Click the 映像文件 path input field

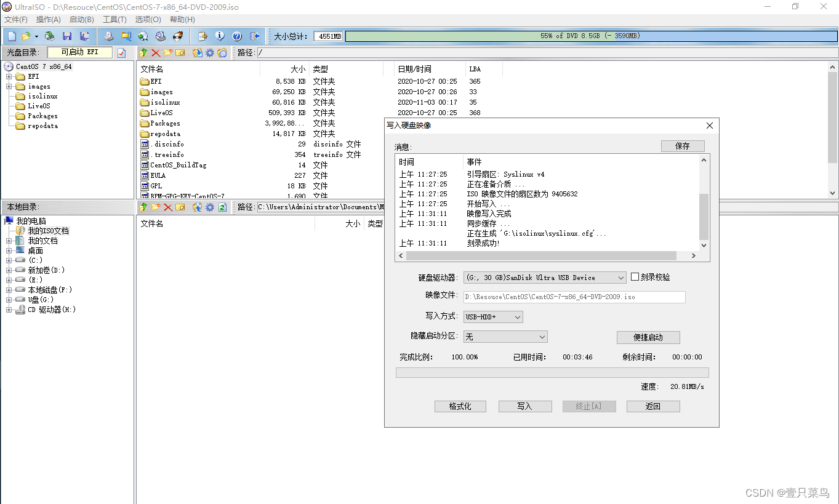(574, 297)
